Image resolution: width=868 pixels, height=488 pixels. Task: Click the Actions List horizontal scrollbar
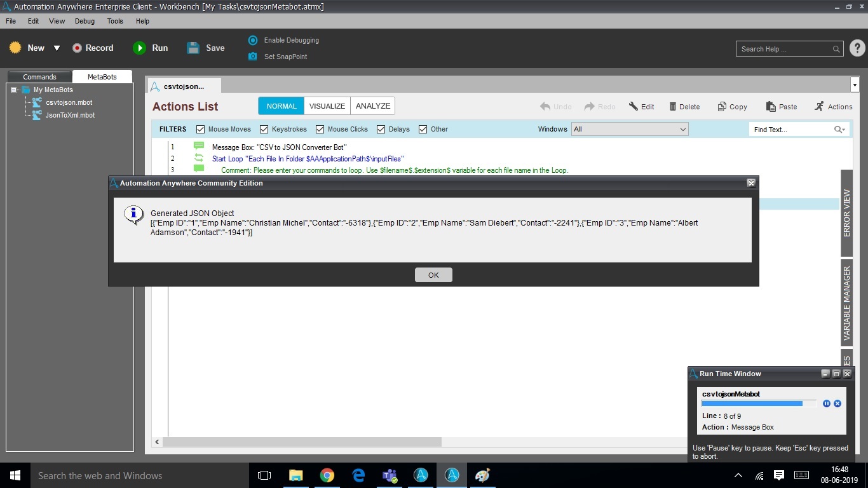click(302, 442)
